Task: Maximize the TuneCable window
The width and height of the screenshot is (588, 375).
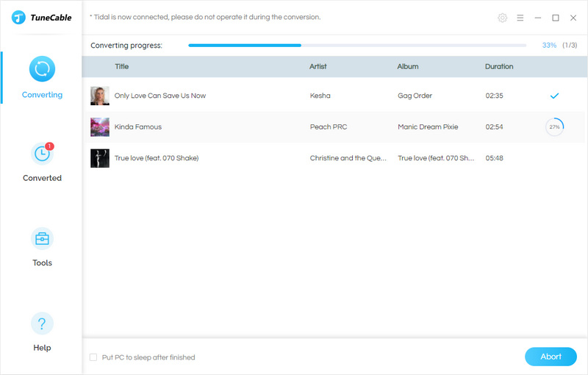Action: click(x=556, y=18)
